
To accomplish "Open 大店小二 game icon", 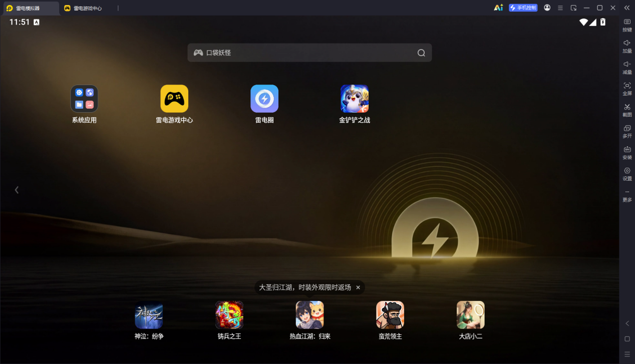I will tap(471, 315).
